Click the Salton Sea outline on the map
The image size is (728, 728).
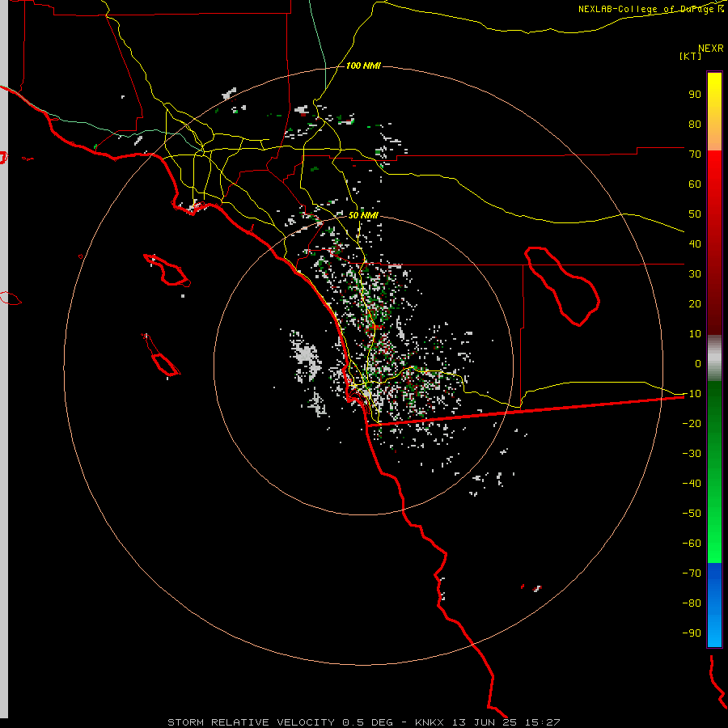click(x=562, y=286)
